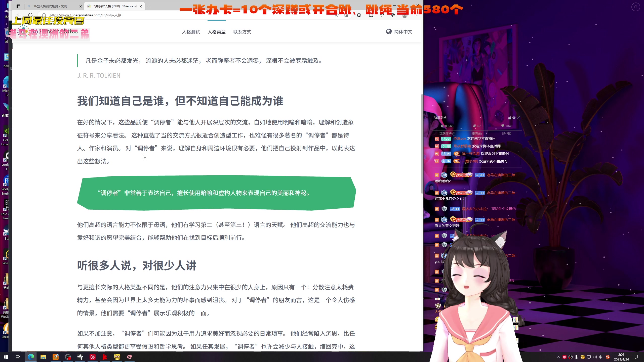The width and height of the screenshot is (644, 362).
Task: Select the "调停者"人格 (INFP) browser tab
Action: tap(114, 6)
